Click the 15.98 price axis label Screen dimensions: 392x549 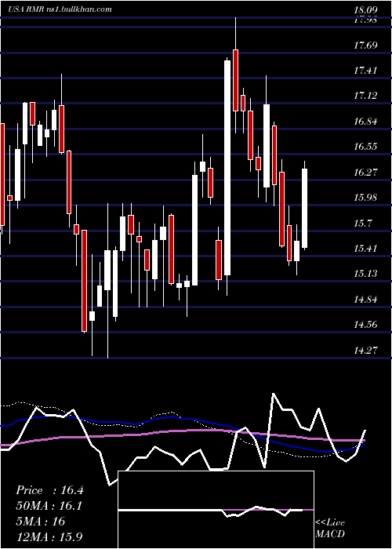coord(365,197)
